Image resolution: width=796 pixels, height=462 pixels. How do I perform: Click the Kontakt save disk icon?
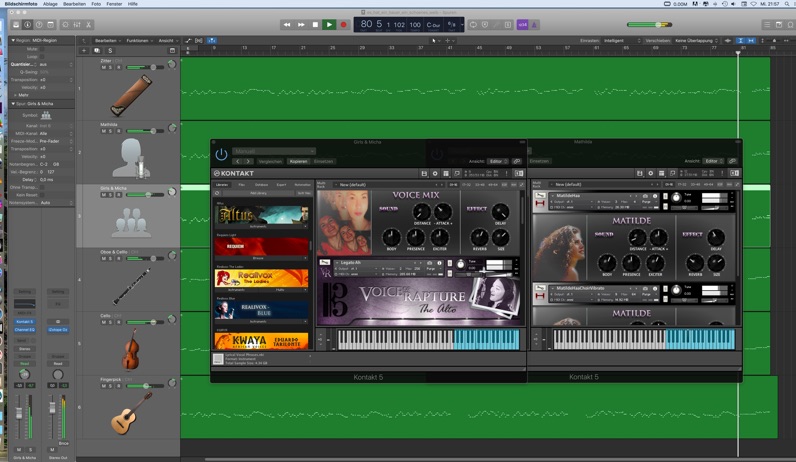click(x=424, y=174)
